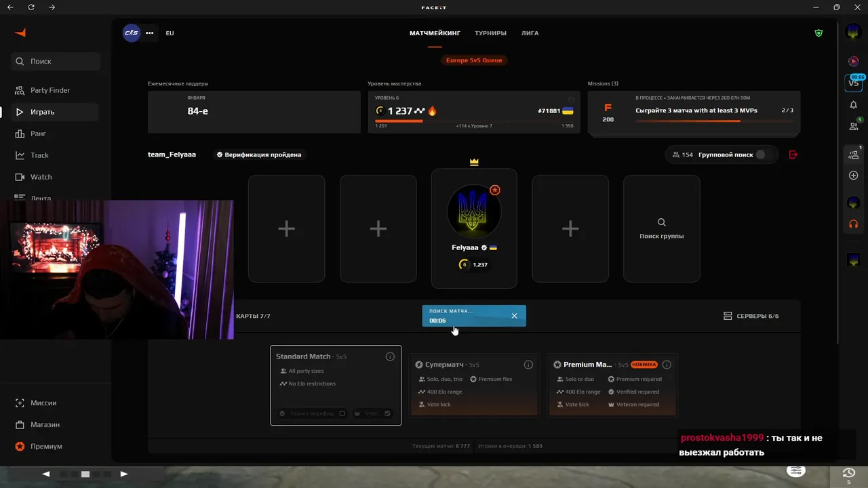Open the notifications bell
This screenshot has width=868, height=488.
[x=854, y=105]
